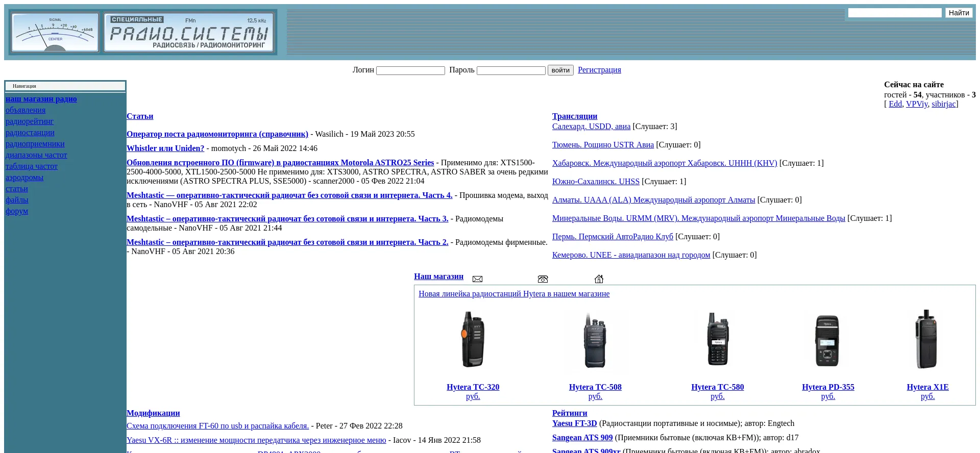Screen dimensions: 980x453
Task: Click the house icon near Наш магазин
Action: pos(599,279)
